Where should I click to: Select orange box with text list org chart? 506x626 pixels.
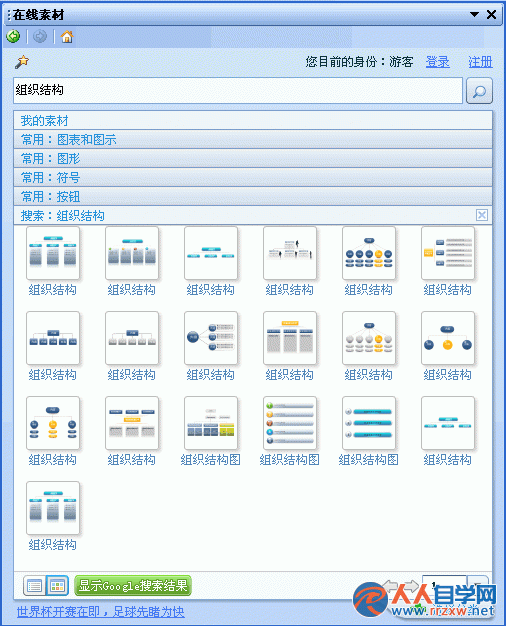(448, 253)
